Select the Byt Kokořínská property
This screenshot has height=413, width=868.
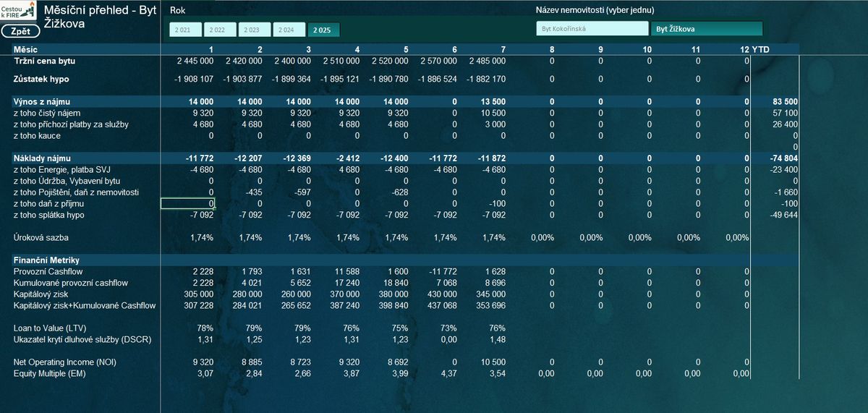[592, 29]
